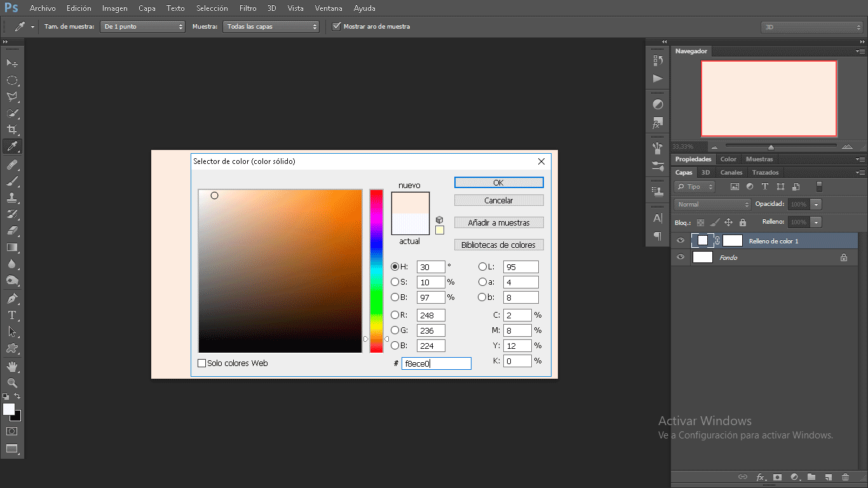Open the History panel icon
The image size is (868, 488).
point(658,60)
